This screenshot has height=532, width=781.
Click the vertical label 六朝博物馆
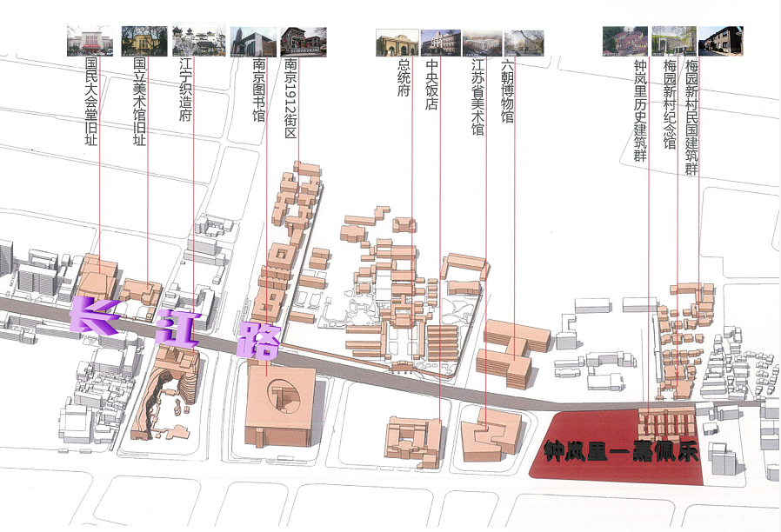pyautogui.click(x=507, y=91)
